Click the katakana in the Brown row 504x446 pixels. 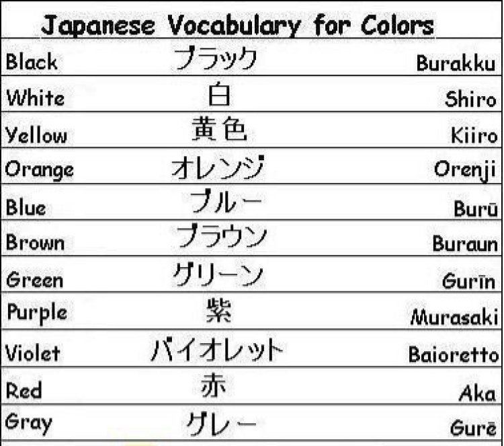pos(221,237)
